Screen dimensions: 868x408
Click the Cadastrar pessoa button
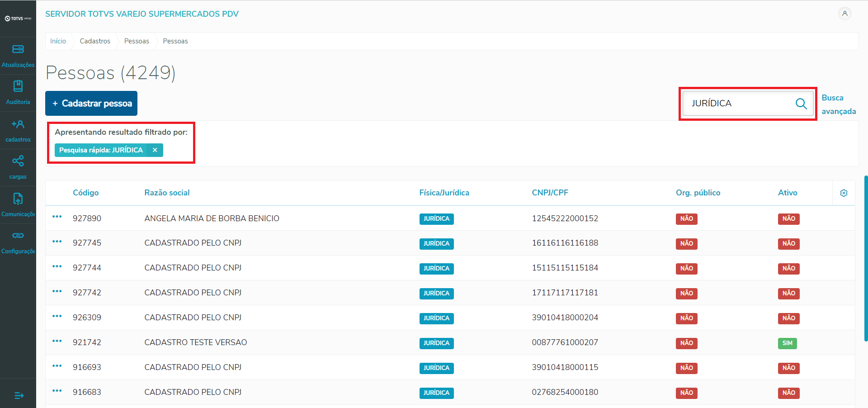coord(91,104)
